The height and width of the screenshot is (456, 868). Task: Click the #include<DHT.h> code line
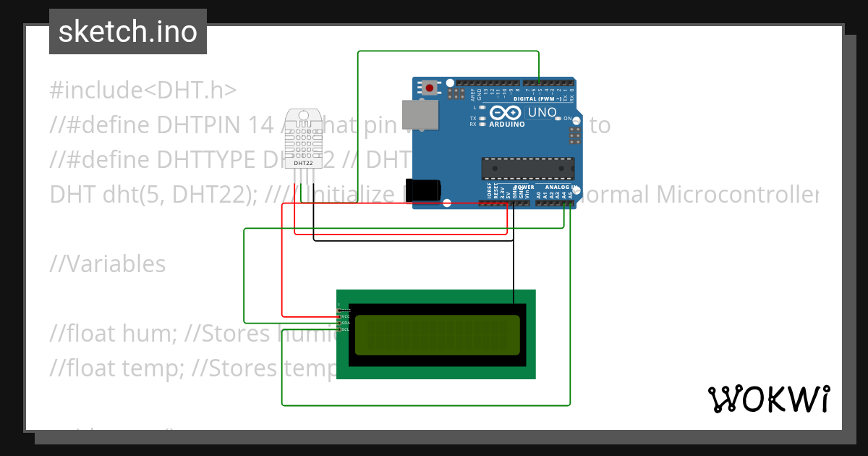click(x=142, y=90)
